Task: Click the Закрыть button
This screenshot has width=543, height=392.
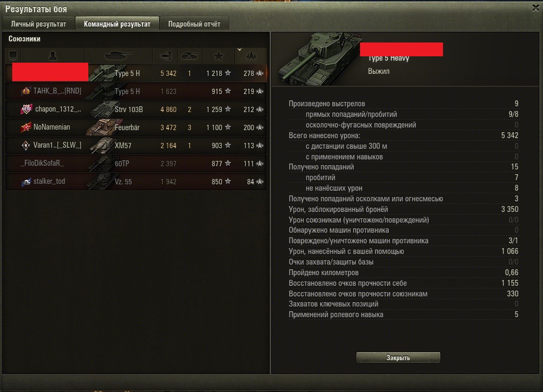Action: click(398, 357)
